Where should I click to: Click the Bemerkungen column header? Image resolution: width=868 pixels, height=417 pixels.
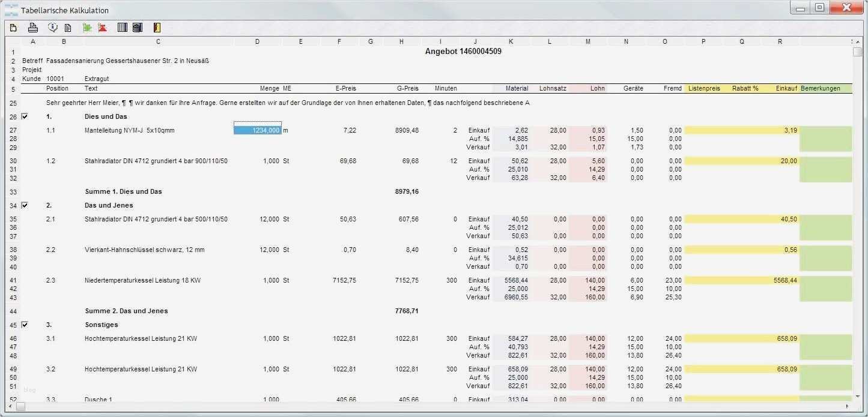point(821,88)
